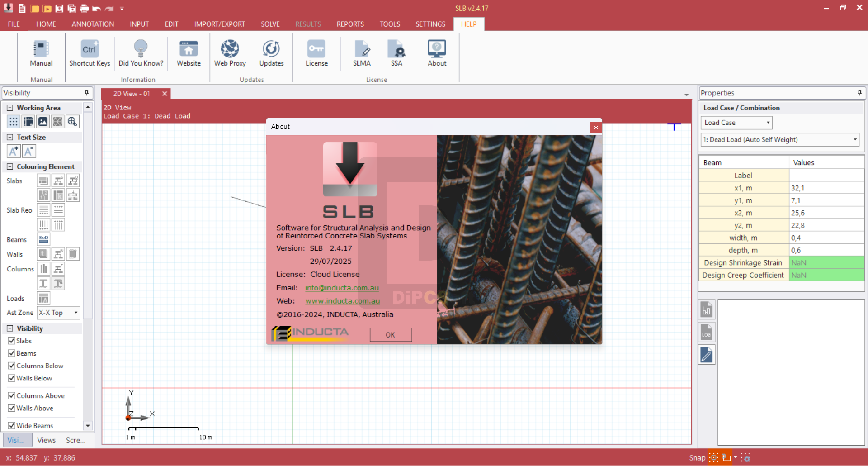Open the SLMA license agreement

coord(362,53)
